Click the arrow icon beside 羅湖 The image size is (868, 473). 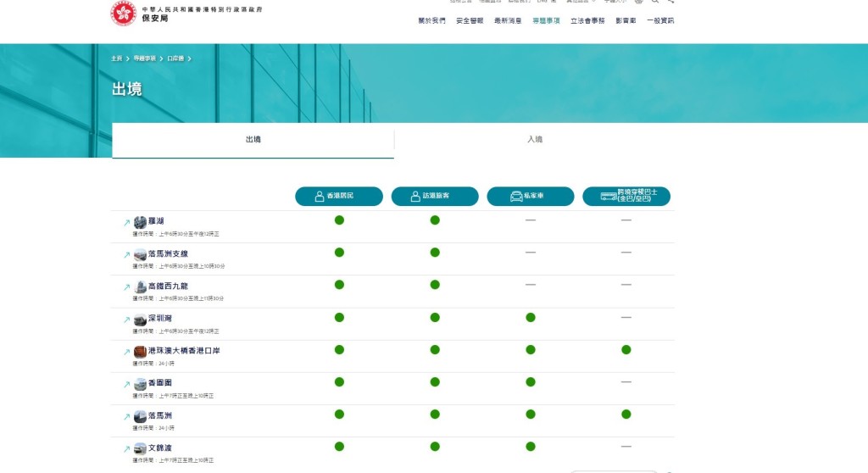click(x=126, y=223)
